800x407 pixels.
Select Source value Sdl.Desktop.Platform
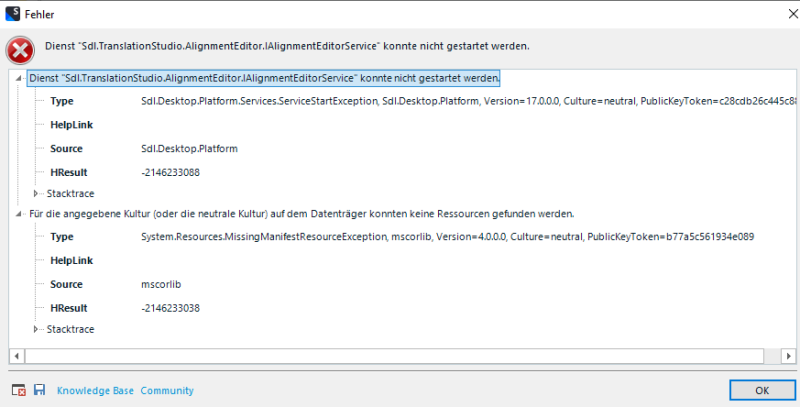click(189, 149)
